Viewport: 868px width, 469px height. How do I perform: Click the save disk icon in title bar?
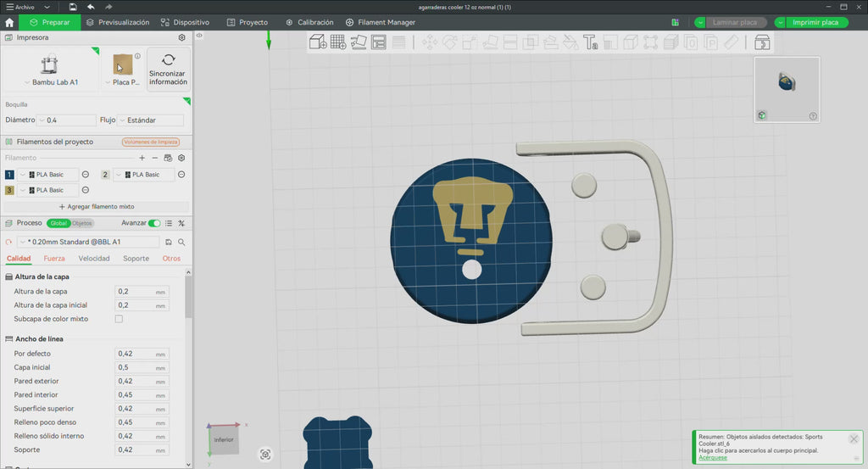[73, 7]
